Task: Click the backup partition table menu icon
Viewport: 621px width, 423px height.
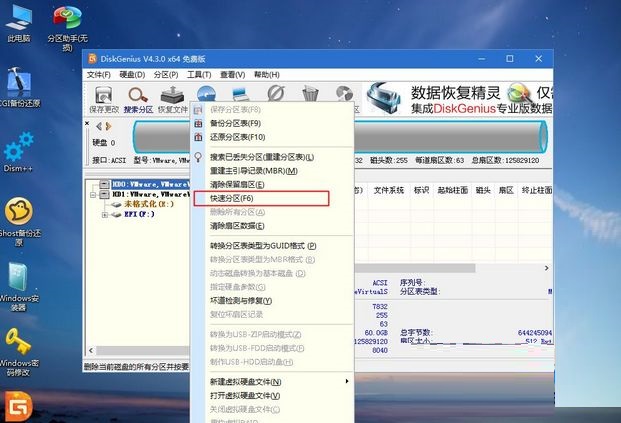Action: tap(198, 123)
